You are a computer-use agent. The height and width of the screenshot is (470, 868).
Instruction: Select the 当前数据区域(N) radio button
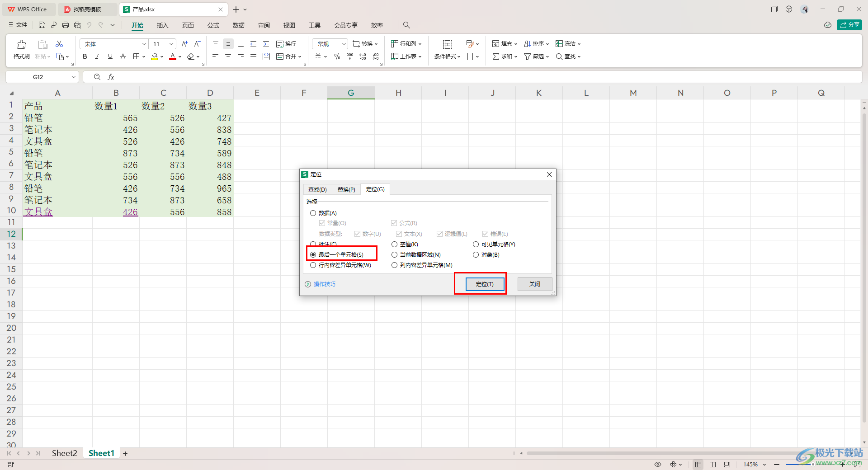point(394,255)
